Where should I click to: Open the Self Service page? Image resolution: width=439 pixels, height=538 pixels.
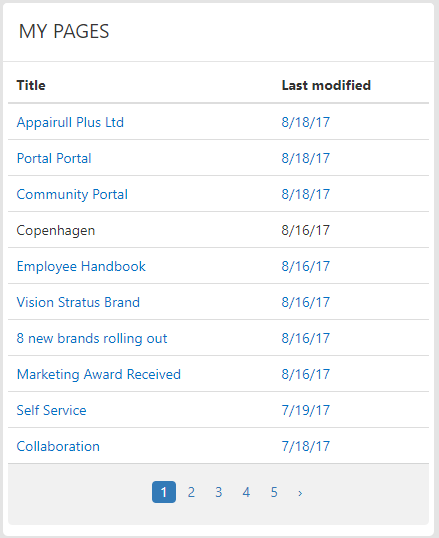tap(51, 411)
